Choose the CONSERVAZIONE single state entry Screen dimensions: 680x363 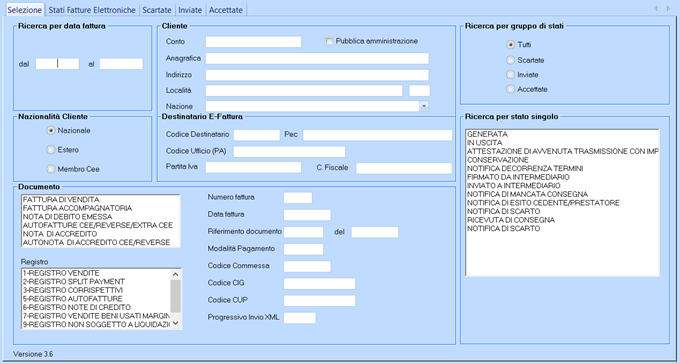coord(562,160)
